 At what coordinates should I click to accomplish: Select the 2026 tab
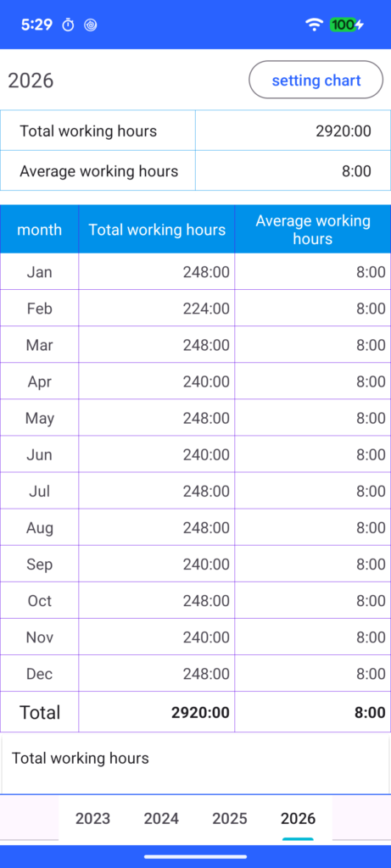(298, 818)
